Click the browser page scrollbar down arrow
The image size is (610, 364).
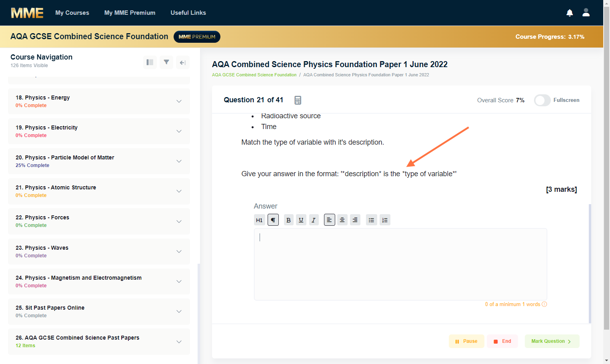tap(606, 360)
